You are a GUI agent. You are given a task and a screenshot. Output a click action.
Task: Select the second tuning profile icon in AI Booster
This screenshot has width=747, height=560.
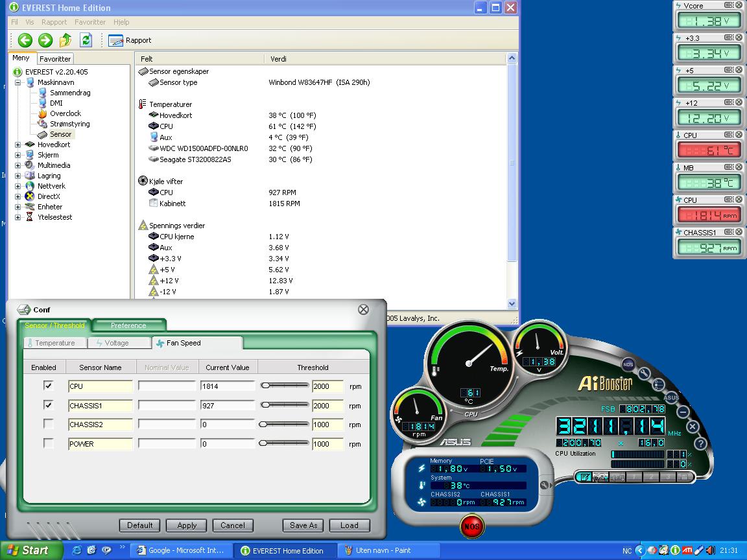coord(600,476)
